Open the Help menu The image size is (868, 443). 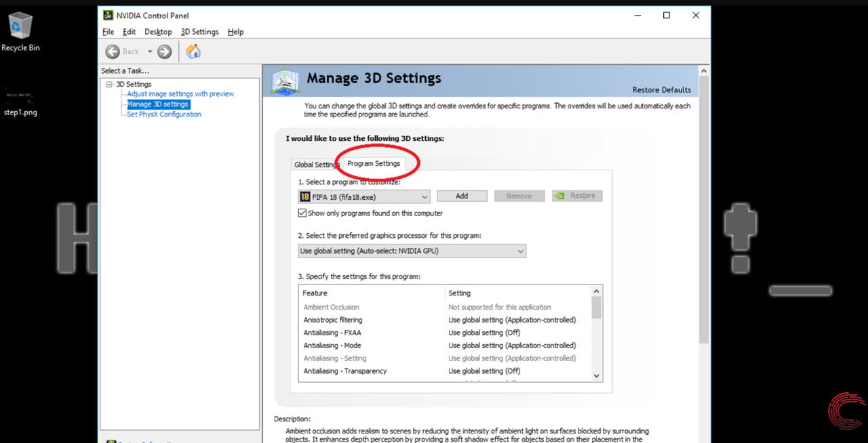click(235, 32)
